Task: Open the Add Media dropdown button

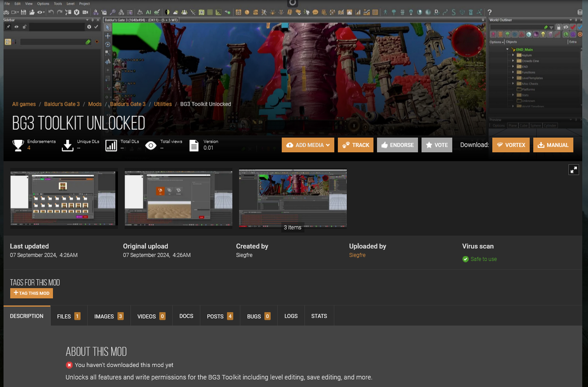Action: [x=308, y=145]
